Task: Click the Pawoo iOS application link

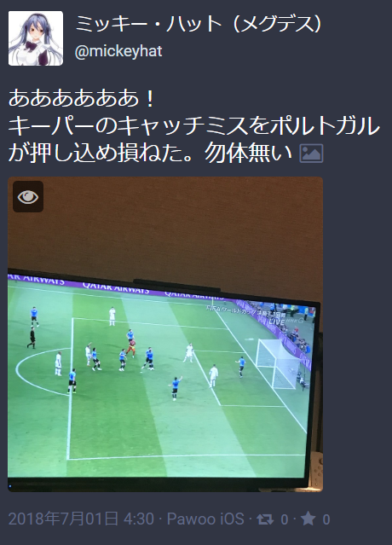Action: 205,519
